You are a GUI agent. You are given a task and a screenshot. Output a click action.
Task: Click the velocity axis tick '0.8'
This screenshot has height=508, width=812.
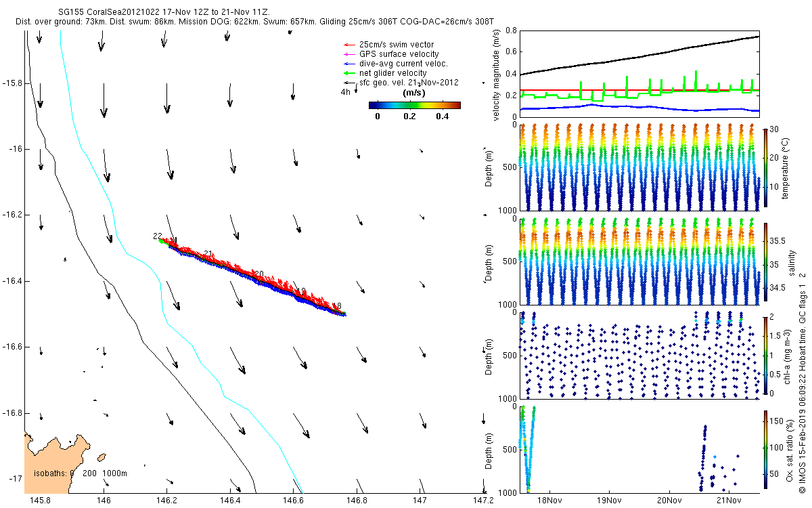pyautogui.click(x=511, y=30)
